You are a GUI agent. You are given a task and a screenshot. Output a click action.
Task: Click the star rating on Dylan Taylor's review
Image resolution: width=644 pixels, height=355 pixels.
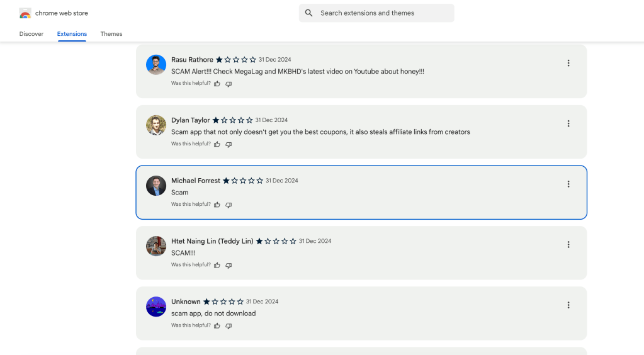point(232,120)
